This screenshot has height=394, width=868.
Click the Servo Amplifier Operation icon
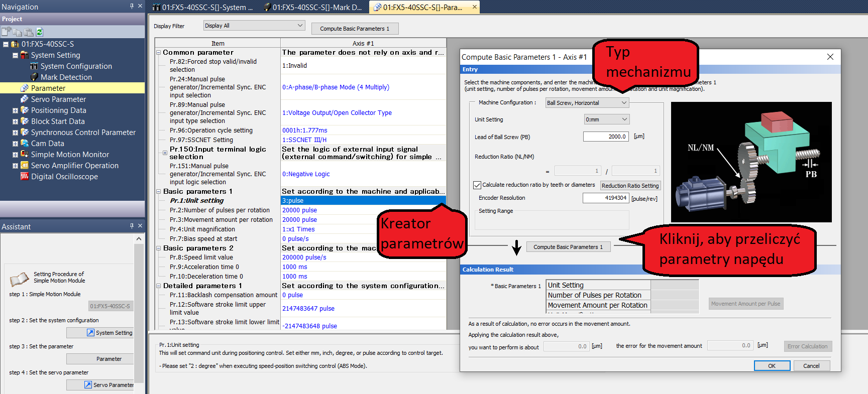pos(25,166)
